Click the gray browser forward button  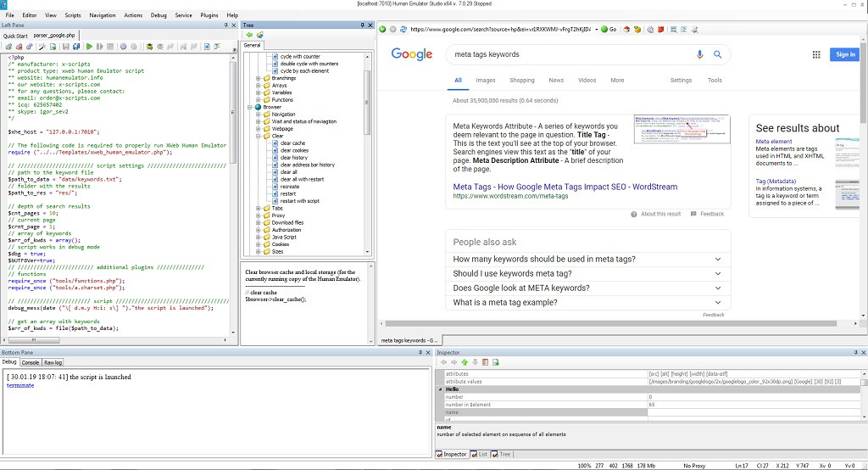[x=392, y=30]
